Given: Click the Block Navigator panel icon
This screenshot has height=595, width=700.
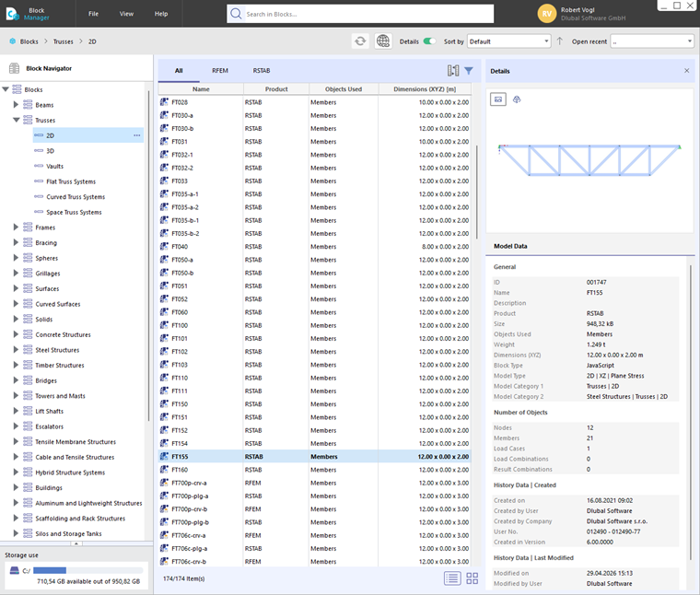Looking at the screenshot, I should 15,68.
